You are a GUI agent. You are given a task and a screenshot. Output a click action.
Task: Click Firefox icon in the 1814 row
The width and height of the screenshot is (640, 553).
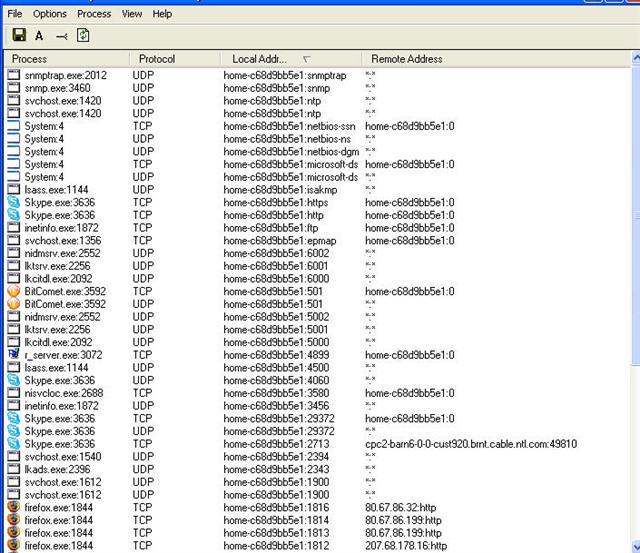click(13, 520)
